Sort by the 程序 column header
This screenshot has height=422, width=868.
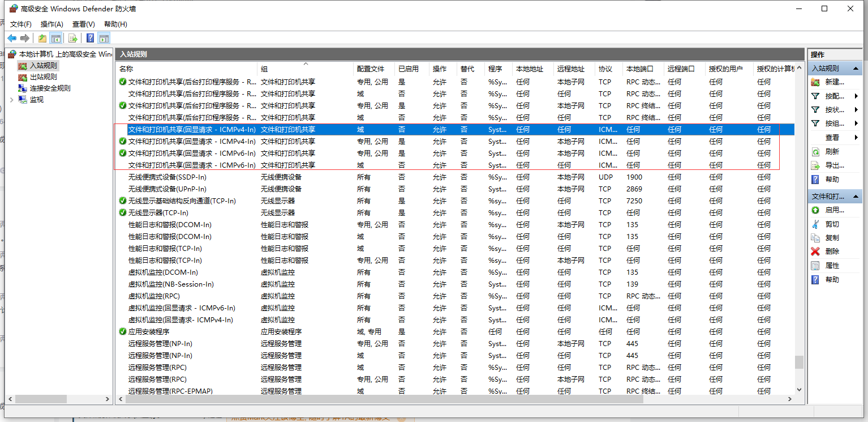[x=499, y=69]
